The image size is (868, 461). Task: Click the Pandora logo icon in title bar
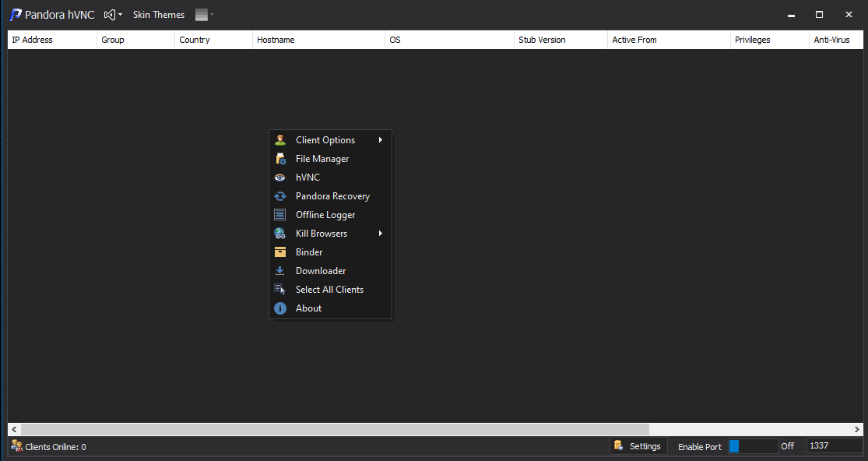tap(16, 15)
